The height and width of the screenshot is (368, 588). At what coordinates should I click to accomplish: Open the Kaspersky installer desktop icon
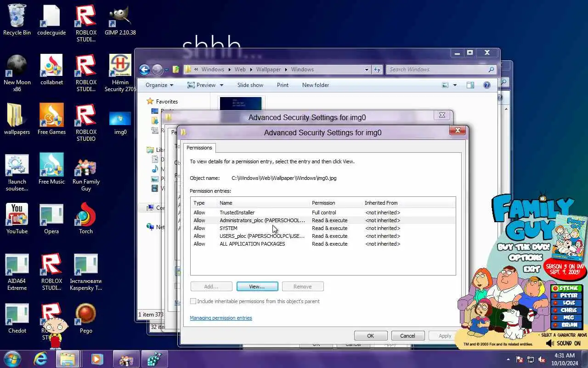pyautogui.click(x=86, y=272)
